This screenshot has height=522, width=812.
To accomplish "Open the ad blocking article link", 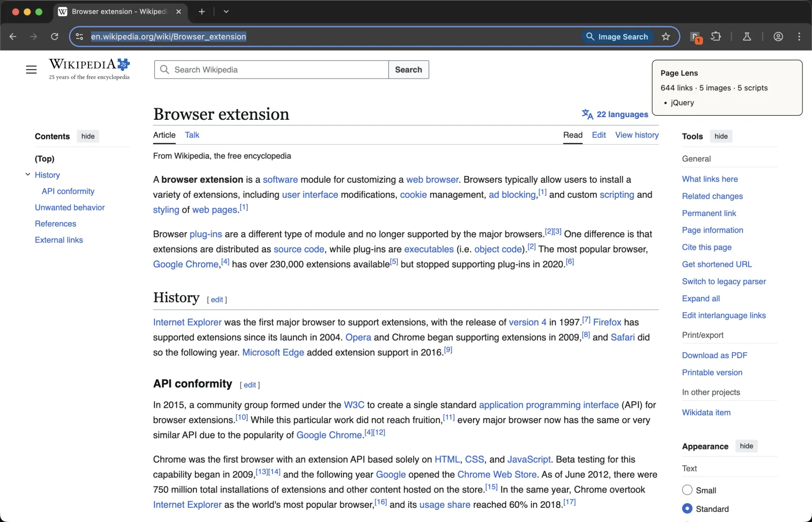I will [512, 195].
